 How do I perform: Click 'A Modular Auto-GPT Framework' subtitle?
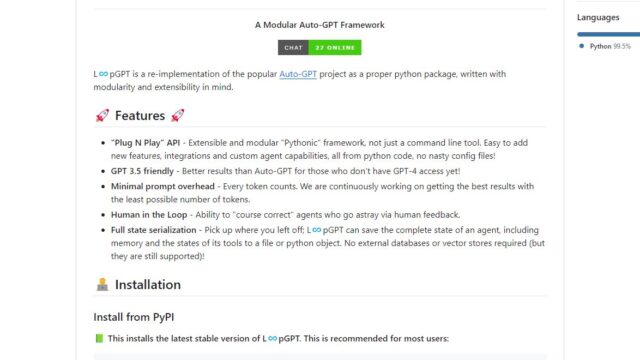tap(320, 25)
